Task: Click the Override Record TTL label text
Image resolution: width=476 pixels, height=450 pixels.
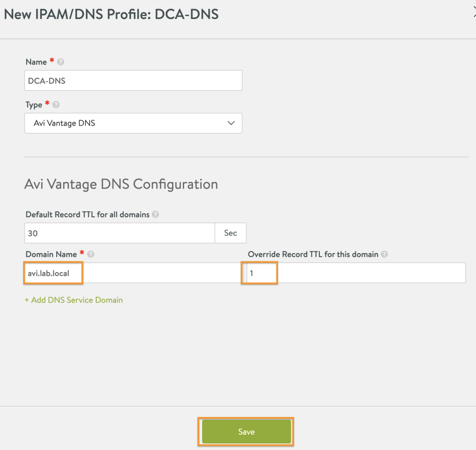Action: (x=313, y=255)
